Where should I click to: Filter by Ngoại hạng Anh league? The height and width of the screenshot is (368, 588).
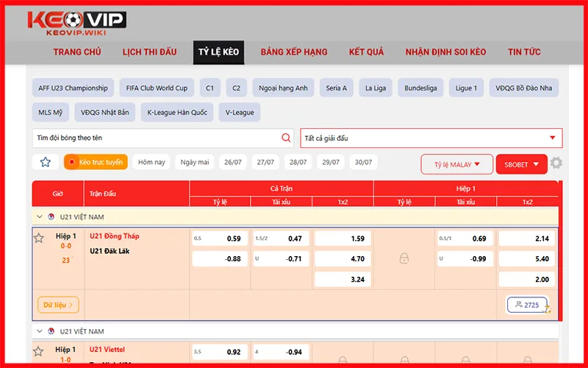pos(283,88)
